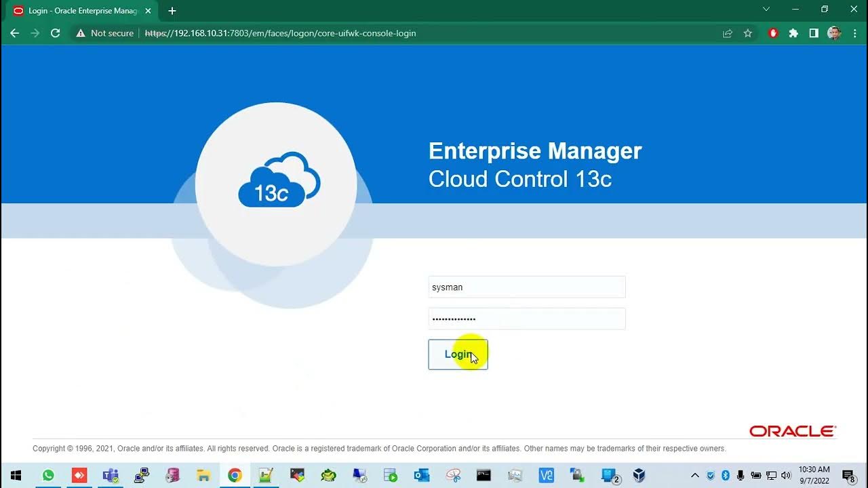Open Outlook from the taskbar

click(422, 476)
